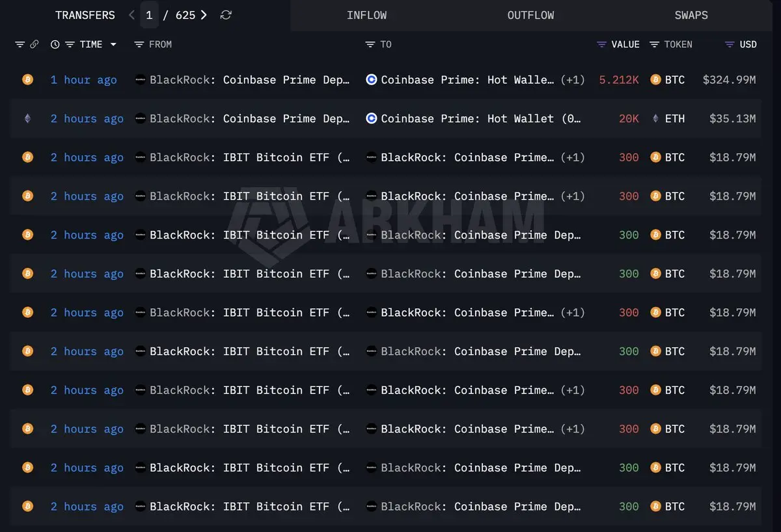Expand the (+1) recipients in the $324.99M row
781x532 pixels.
click(573, 80)
